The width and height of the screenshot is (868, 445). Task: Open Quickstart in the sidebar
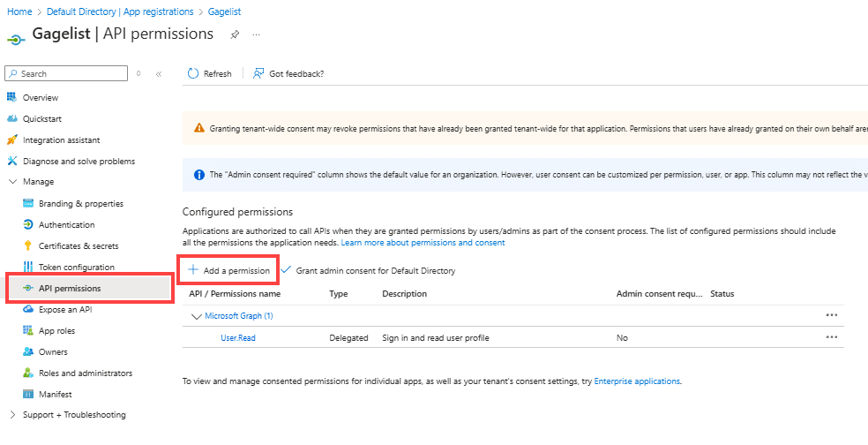tap(41, 118)
